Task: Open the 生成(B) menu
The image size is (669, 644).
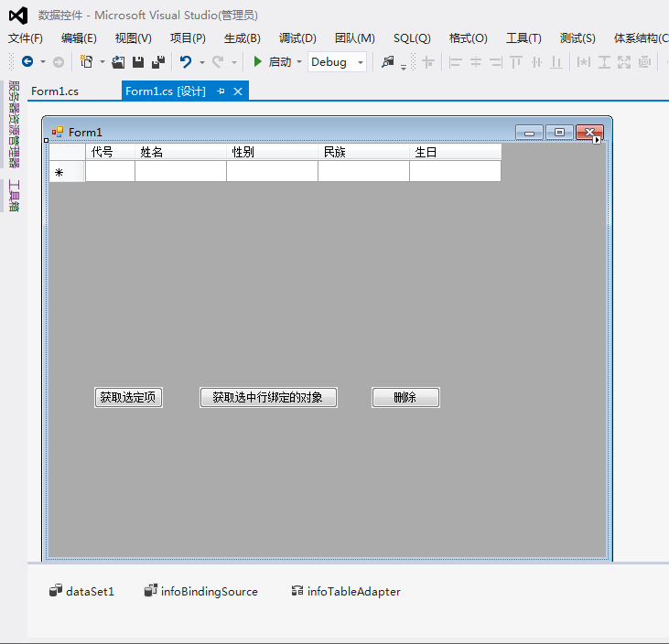Action: point(242,38)
